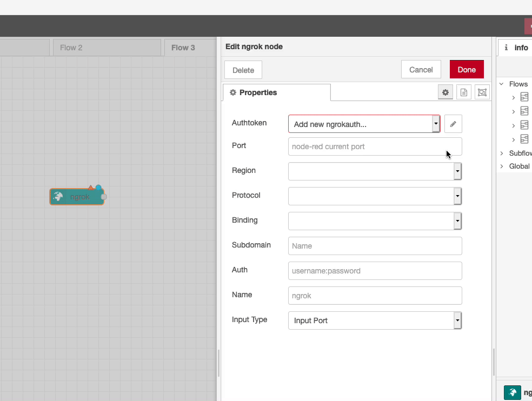This screenshot has width=532, height=401.
Task: Select the Properties tab
Action: (276, 92)
